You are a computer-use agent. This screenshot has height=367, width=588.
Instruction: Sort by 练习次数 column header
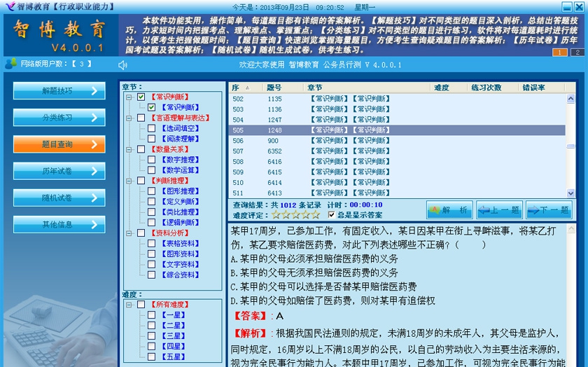[492, 88]
